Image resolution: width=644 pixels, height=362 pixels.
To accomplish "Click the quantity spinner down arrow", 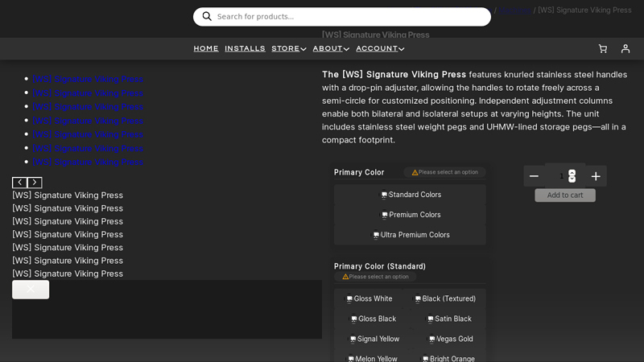I will pyautogui.click(x=572, y=179).
